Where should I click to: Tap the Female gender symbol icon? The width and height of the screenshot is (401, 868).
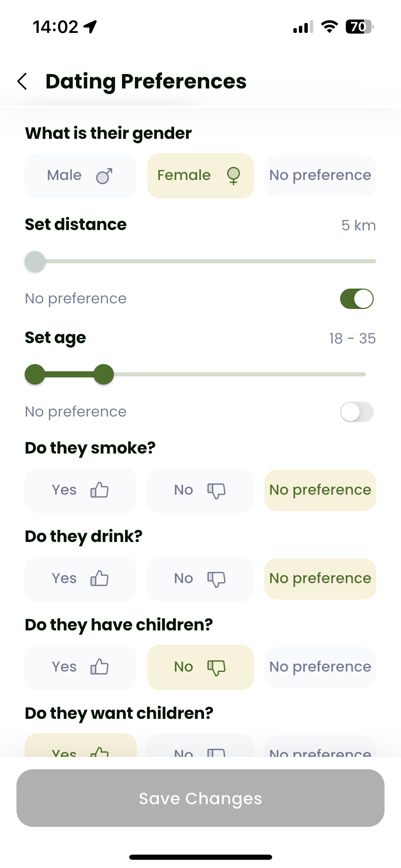(233, 176)
